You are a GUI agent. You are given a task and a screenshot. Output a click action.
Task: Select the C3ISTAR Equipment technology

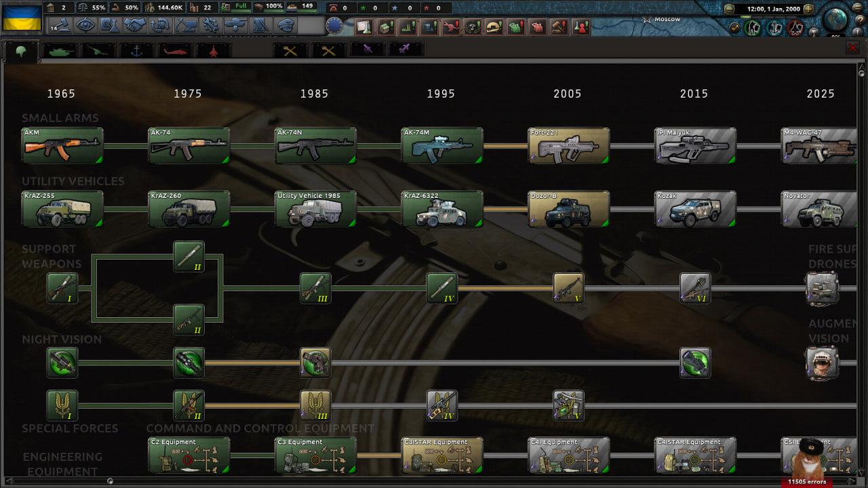442,455
